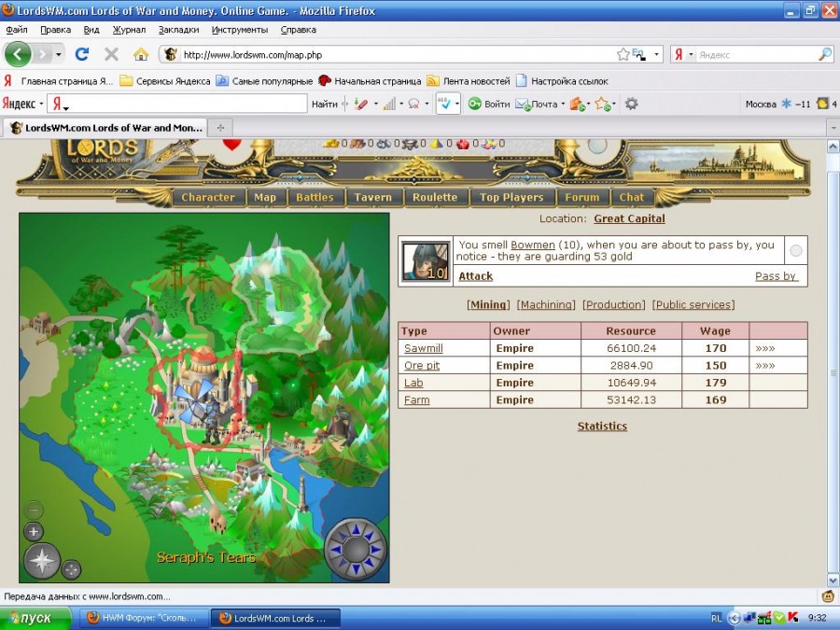Show the Machining facilities list

pyautogui.click(x=546, y=304)
